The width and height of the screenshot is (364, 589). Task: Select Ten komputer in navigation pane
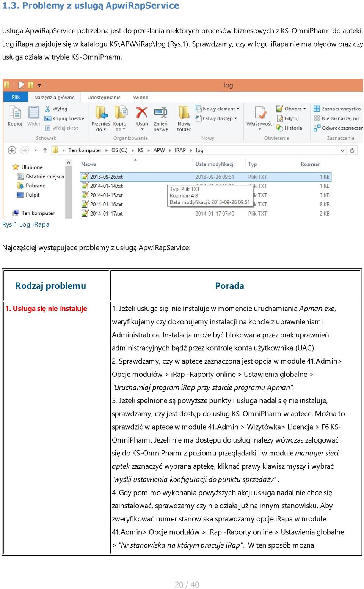tap(34, 213)
